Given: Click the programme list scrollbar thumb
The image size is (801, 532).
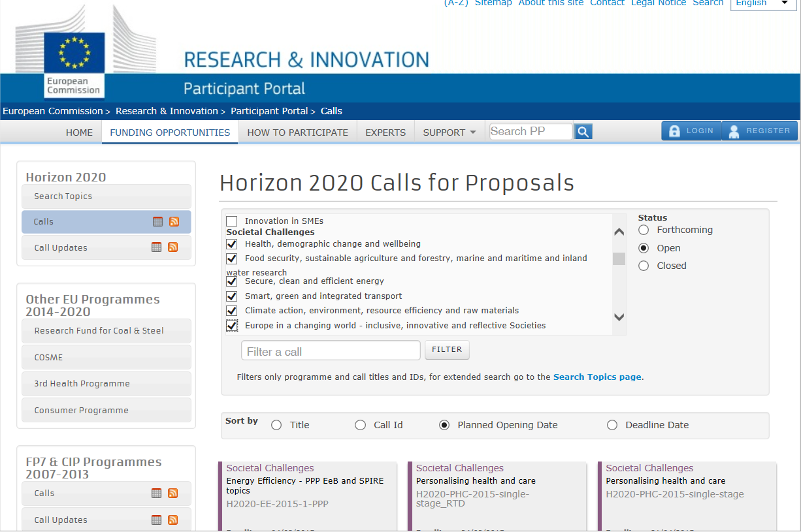Looking at the screenshot, I should (619, 258).
